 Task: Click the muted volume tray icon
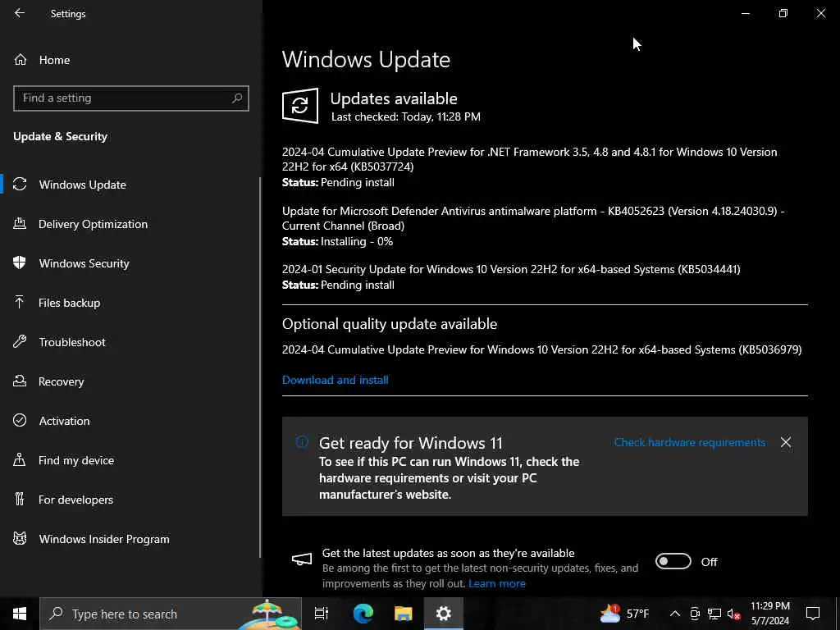pyautogui.click(x=734, y=614)
